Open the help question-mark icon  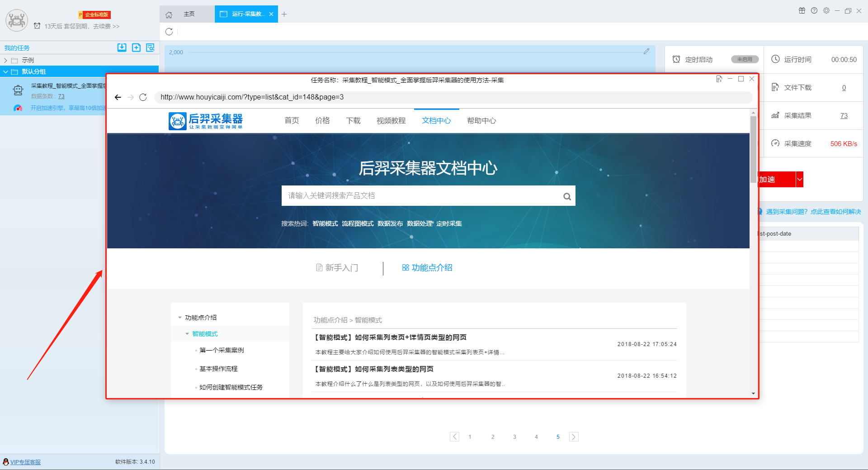tap(814, 10)
